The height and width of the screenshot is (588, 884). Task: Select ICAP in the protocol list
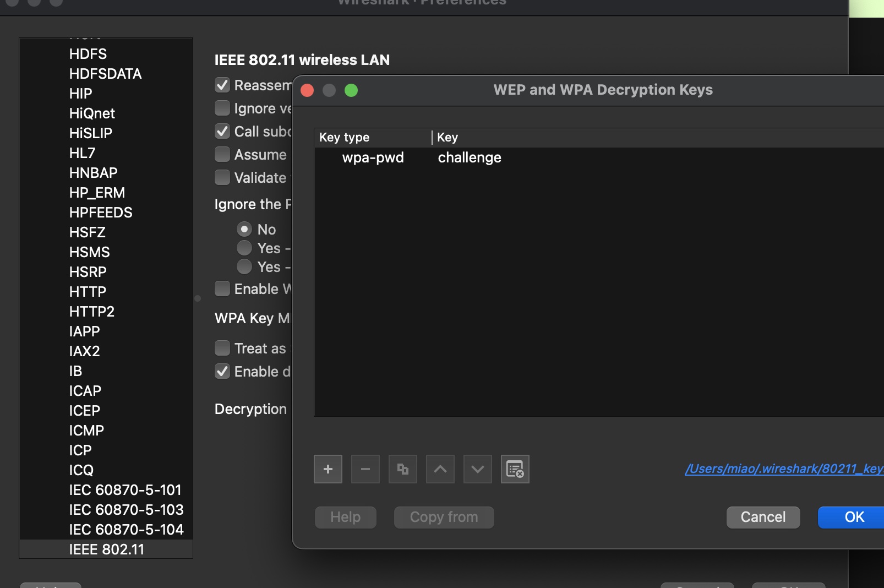(x=85, y=391)
